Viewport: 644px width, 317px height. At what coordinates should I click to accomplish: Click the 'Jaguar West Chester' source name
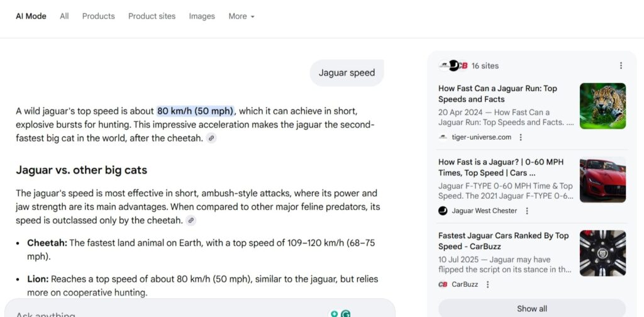[x=484, y=211]
